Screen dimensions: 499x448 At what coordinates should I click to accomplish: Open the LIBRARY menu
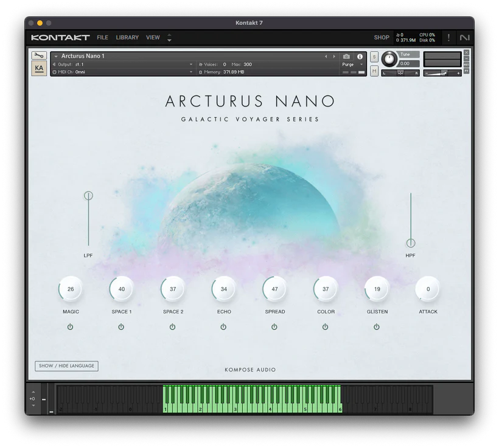coord(127,37)
